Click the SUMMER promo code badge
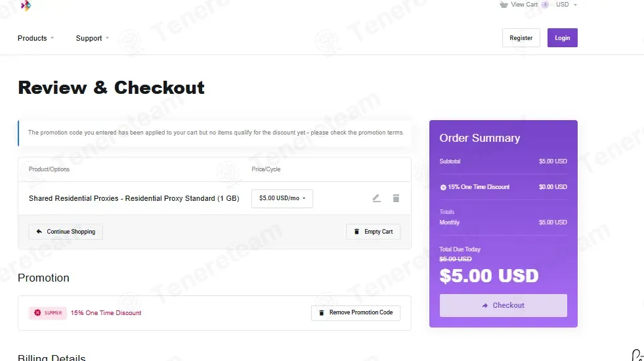Image resolution: width=644 pixels, height=361 pixels. pyautogui.click(x=48, y=313)
